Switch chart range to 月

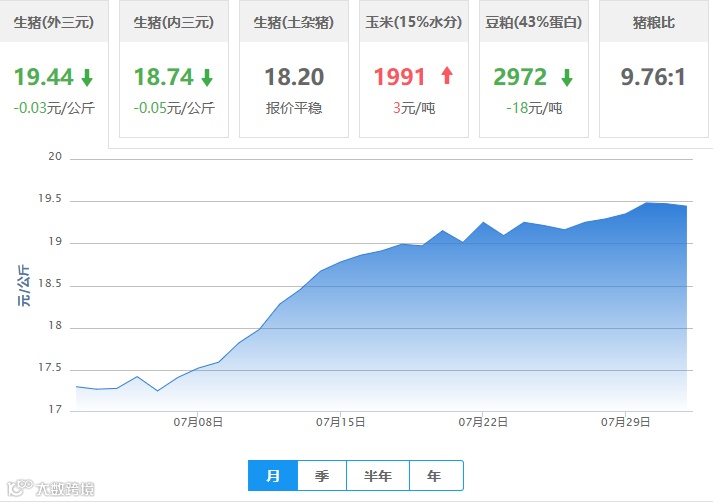coord(273,476)
